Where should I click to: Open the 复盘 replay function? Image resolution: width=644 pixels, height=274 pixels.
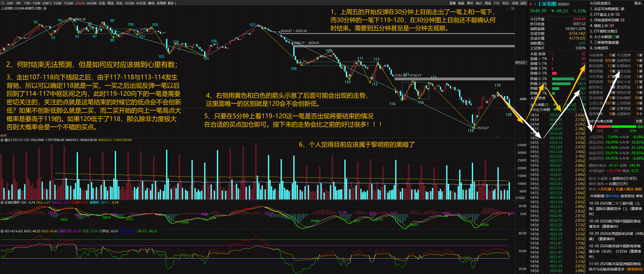click(x=461, y=3)
